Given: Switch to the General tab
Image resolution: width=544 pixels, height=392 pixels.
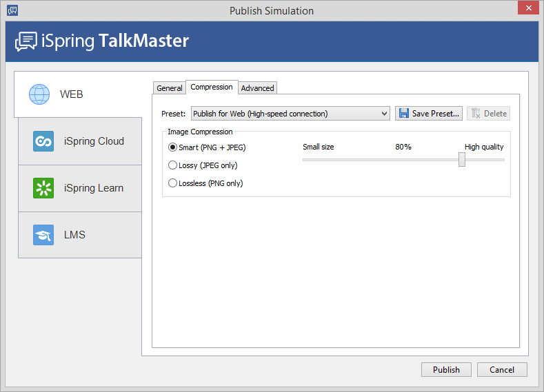Looking at the screenshot, I should [170, 88].
